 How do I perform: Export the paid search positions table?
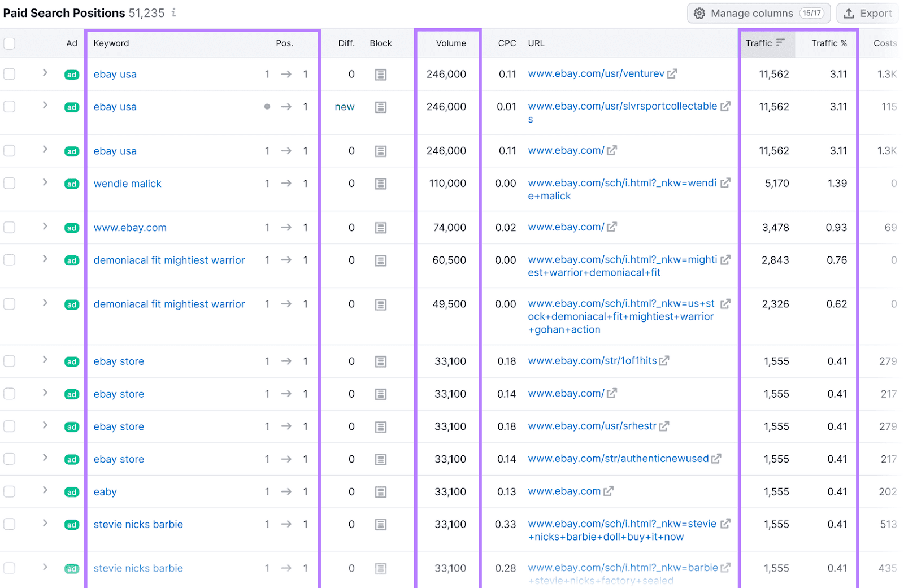[867, 13]
